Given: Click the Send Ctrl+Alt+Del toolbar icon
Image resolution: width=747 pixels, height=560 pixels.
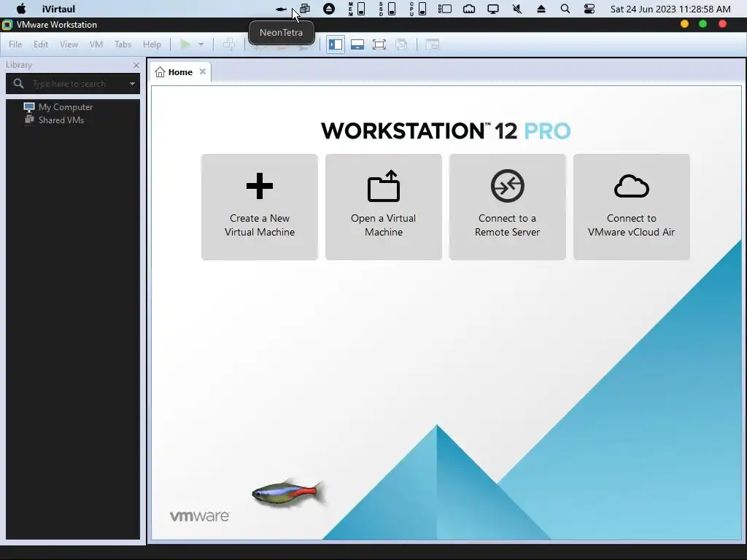Looking at the screenshot, I should pyautogui.click(x=228, y=44).
